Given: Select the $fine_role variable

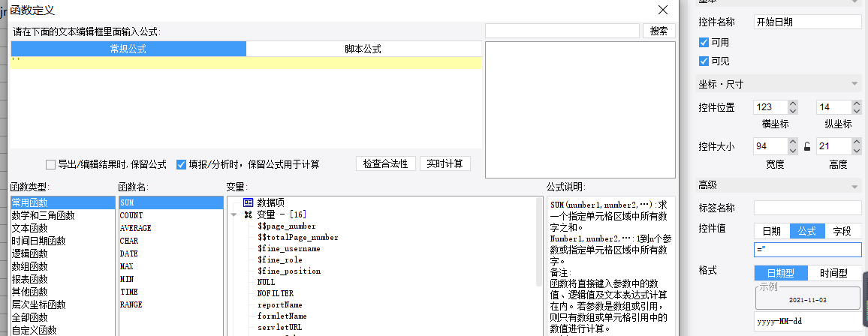Looking at the screenshot, I should tap(280, 259).
